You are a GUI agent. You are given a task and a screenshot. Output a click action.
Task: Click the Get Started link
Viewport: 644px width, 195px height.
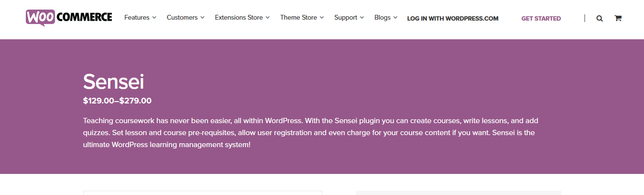[x=541, y=19]
